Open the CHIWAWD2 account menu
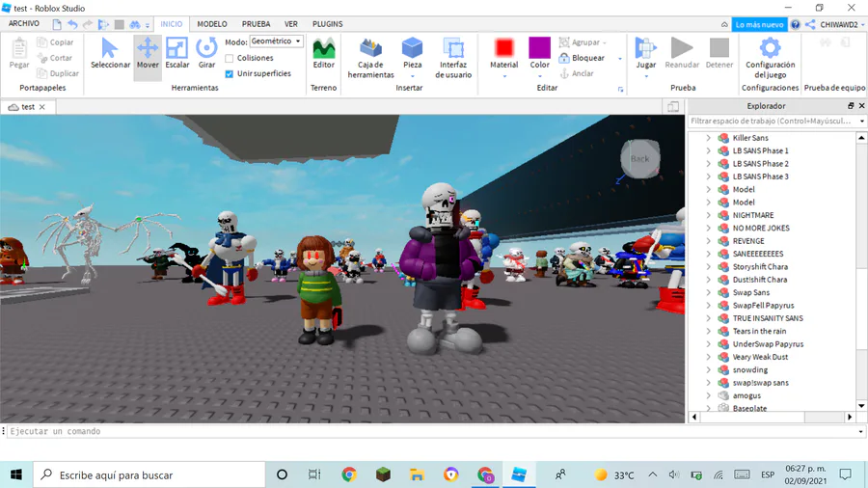This screenshot has width=868, height=488. click(842, 24)
